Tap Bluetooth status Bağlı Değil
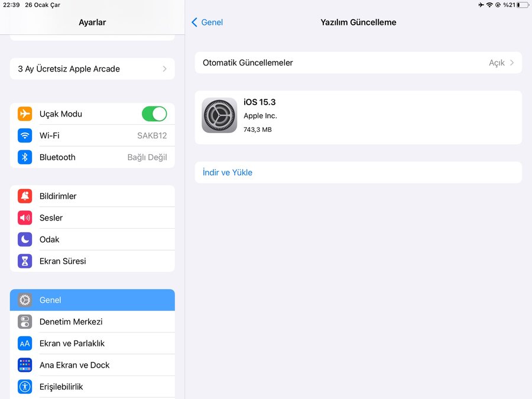Image resolution: width=532 pixels, height=399 pixels. click(x=147, y=157)
